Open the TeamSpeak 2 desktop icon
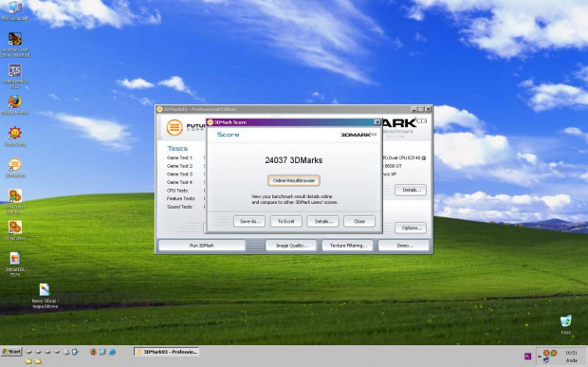 (x=14, y=76)
